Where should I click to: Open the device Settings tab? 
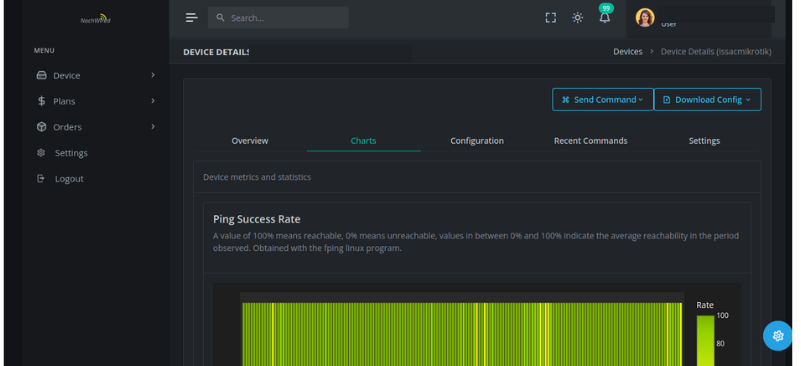coord(704,141)
